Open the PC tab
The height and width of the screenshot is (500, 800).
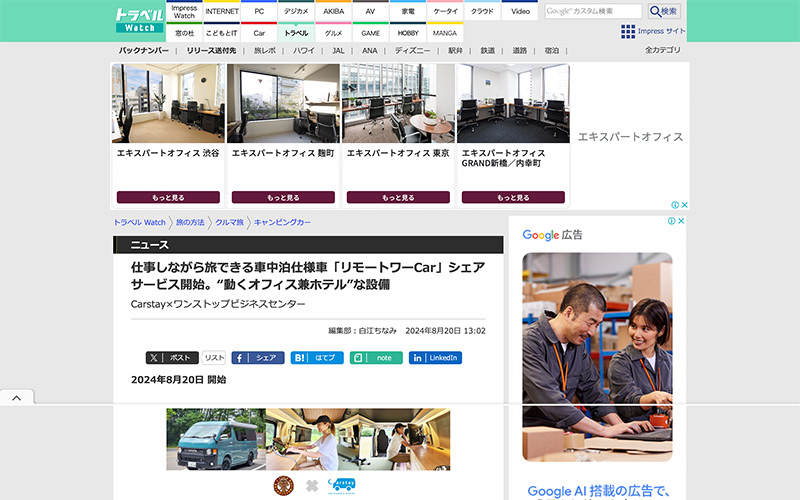[259, 11]
